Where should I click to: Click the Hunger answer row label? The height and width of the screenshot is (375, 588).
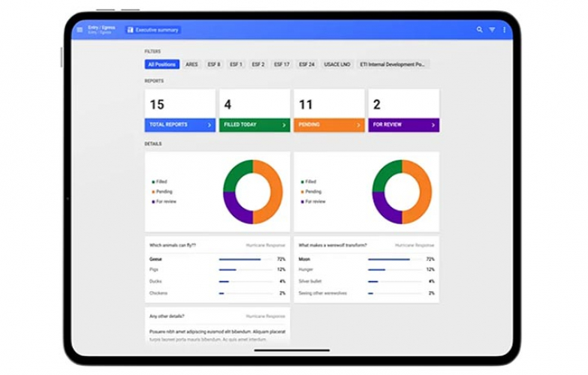[306, 270]
